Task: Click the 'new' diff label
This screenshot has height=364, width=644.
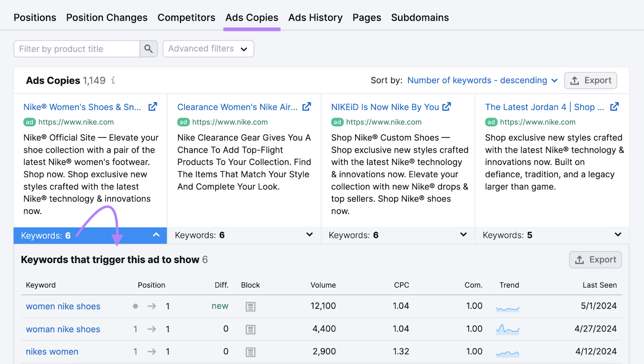Action: (220, 306)
